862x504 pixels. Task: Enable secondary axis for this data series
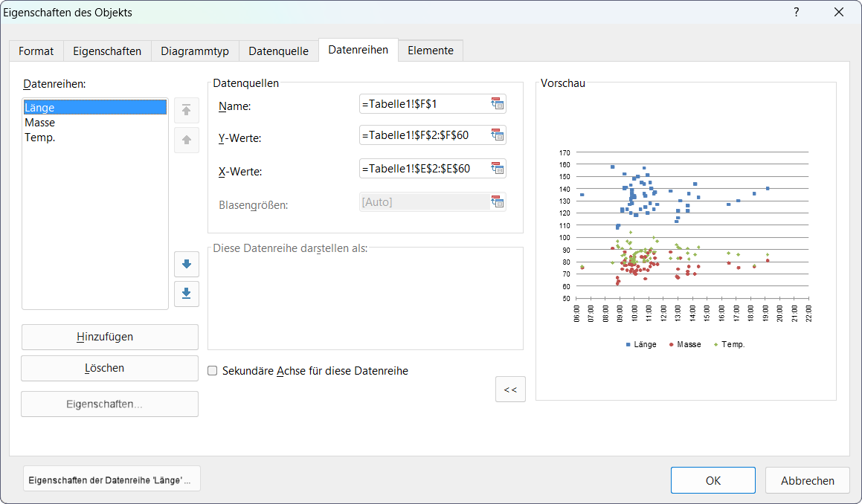[x=212, y=371]
